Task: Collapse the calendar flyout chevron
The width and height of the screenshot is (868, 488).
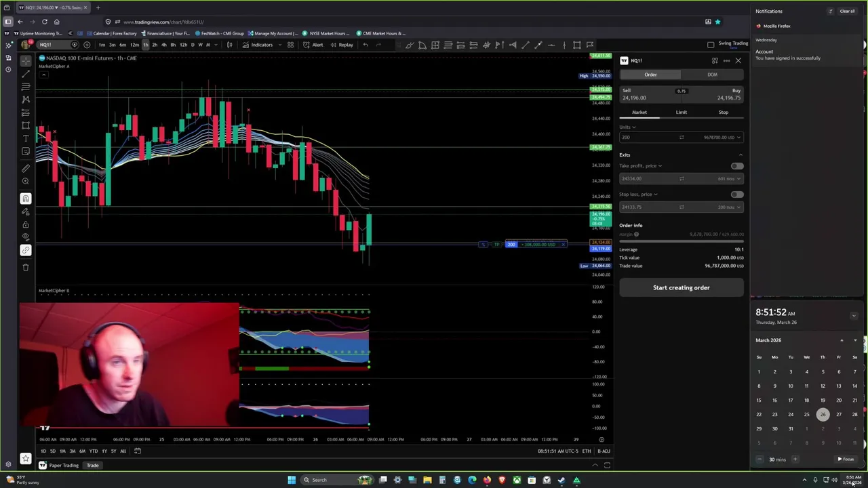Action: click(854, 316)
